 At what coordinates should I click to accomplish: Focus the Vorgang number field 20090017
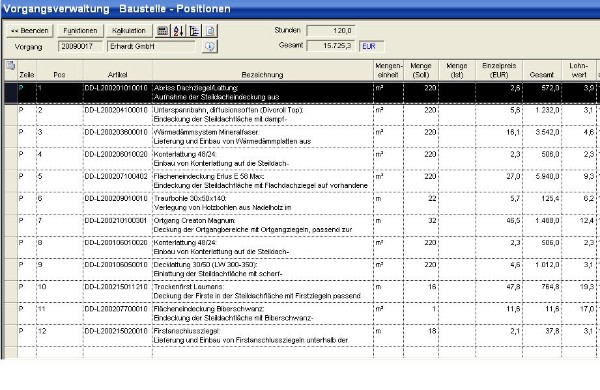coord(80,46)
